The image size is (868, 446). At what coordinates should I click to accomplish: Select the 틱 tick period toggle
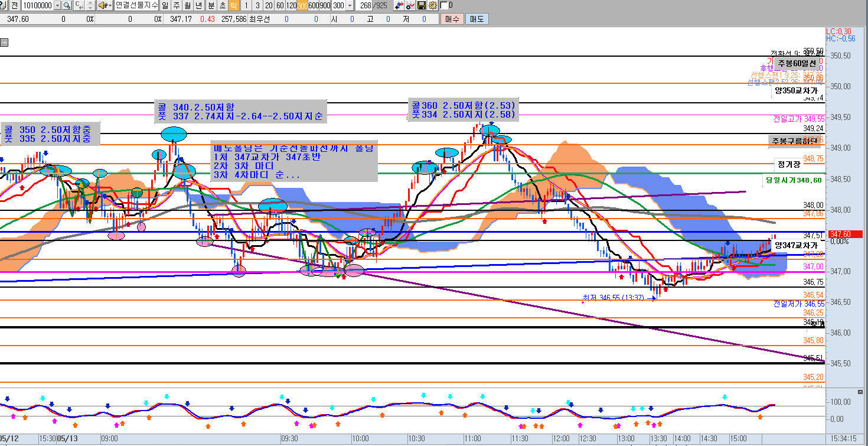coord(234,5)
